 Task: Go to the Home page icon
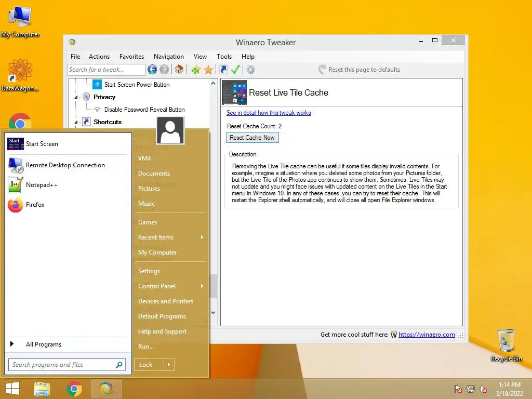[x=179, y=69]
